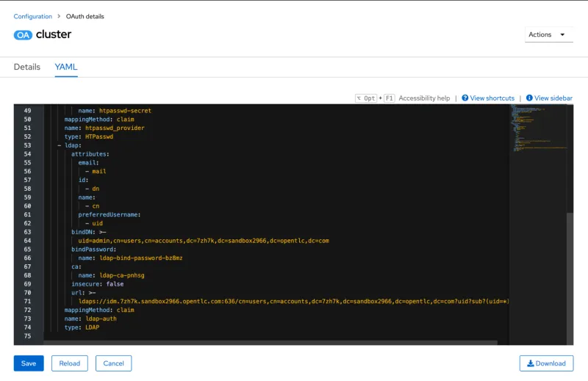Select the YAML tab
This screenshot has height=381, width=588.
coord(66,67)
